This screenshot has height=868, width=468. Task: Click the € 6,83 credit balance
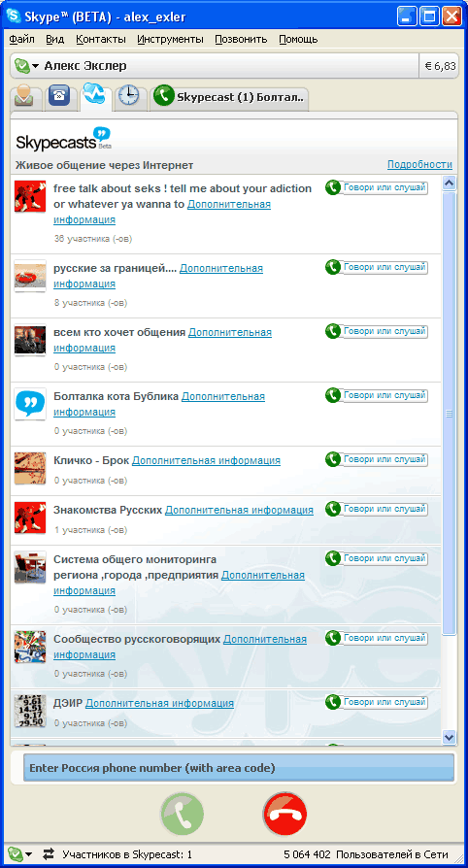[440, 66]
